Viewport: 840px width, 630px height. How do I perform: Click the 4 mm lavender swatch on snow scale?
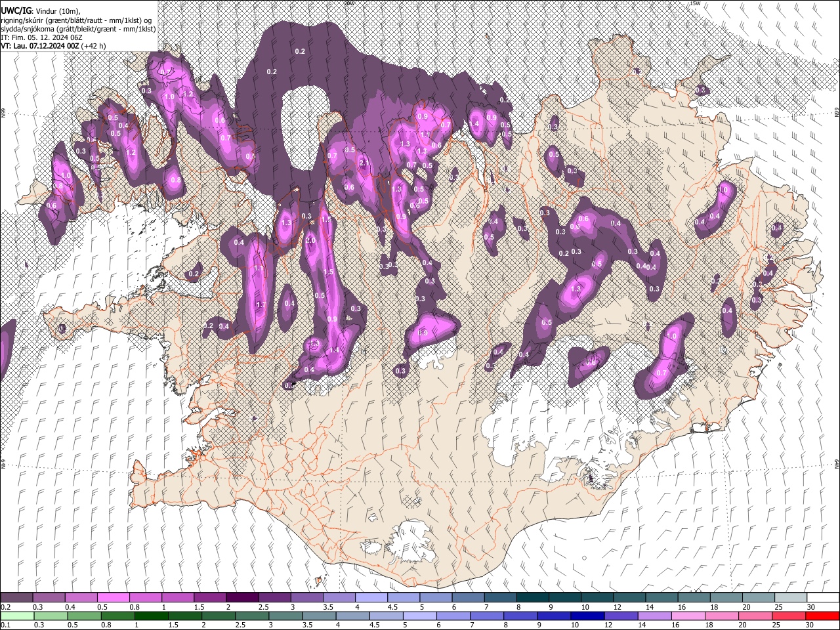click(x=371, y=598)
